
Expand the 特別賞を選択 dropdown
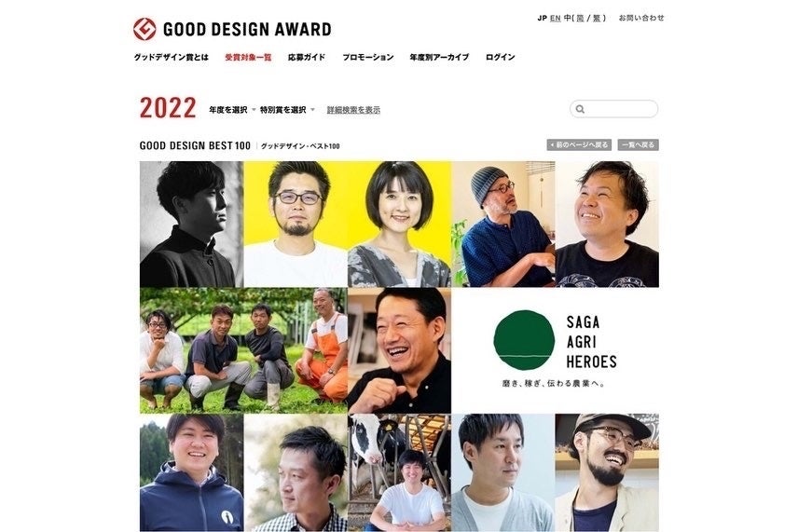287,109
